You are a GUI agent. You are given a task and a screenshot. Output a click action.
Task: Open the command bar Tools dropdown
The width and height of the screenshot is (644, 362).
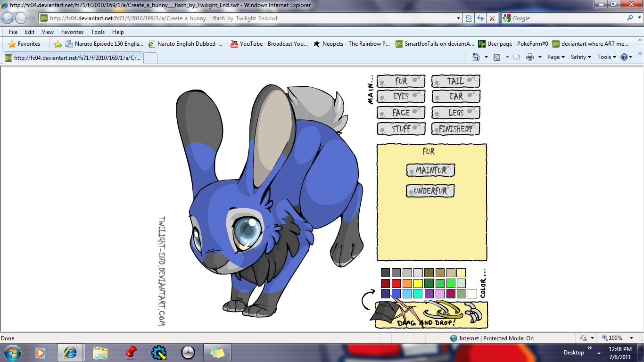click(x=607, y=57)
